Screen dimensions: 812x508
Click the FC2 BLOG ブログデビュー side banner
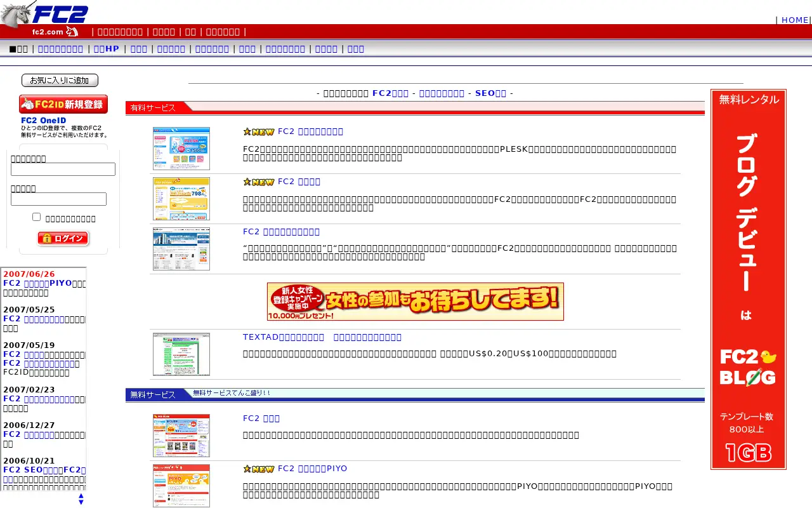[x=749, y=279]
